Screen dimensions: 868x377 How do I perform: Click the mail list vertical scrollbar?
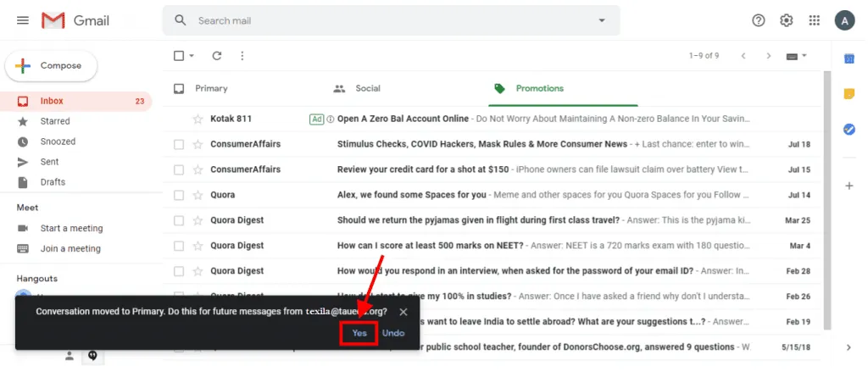827,199
